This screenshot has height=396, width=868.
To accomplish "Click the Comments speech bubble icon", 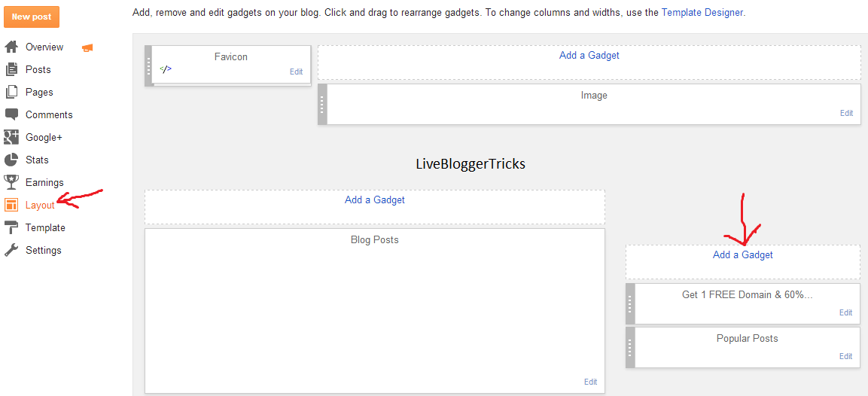I will (x=11, y=114).
